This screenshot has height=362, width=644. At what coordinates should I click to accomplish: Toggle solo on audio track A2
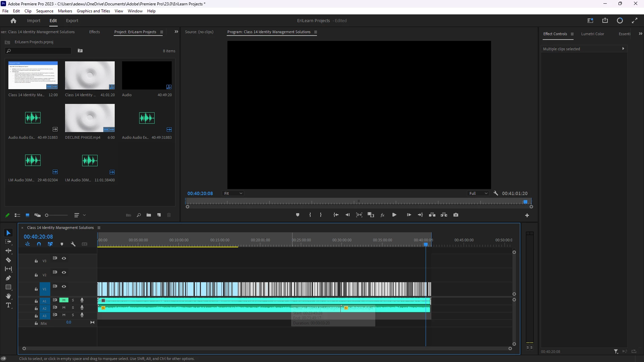(73, 308)
